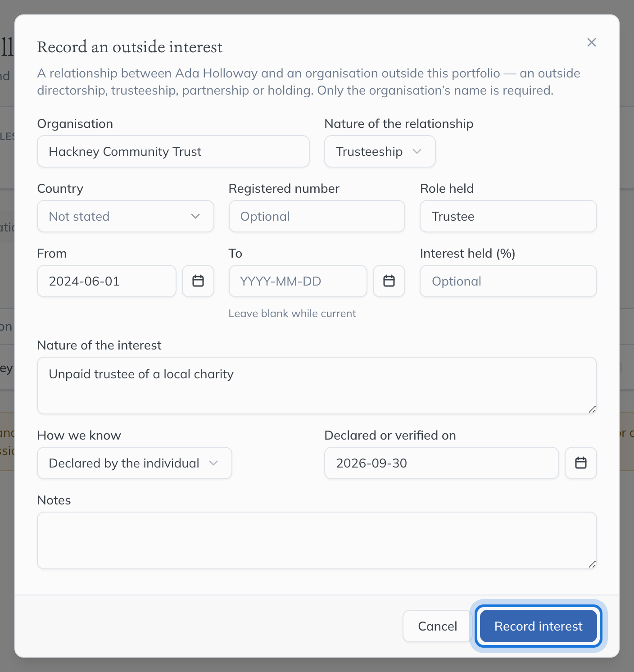Click the Nature of the interest resize handle

point(592,409)
